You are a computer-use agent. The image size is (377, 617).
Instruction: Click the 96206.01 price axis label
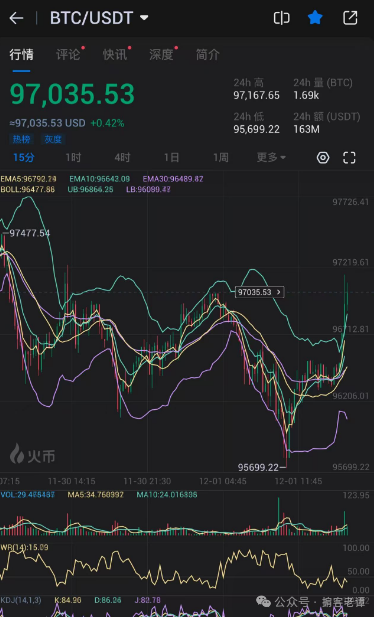click(351, 396)
